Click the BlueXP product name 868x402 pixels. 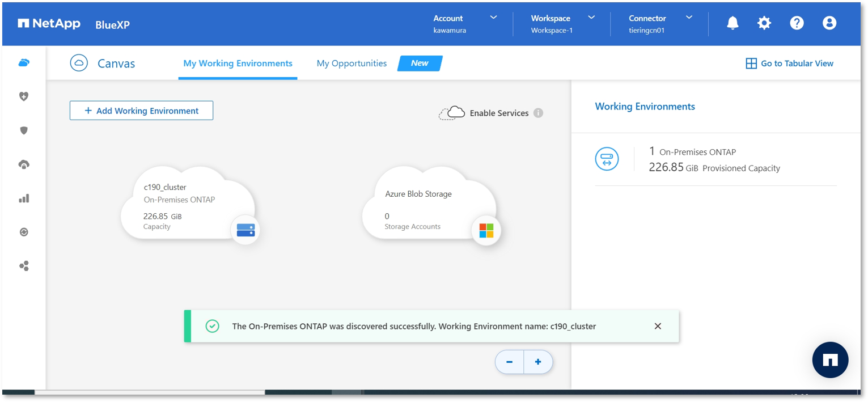(112, 24)
